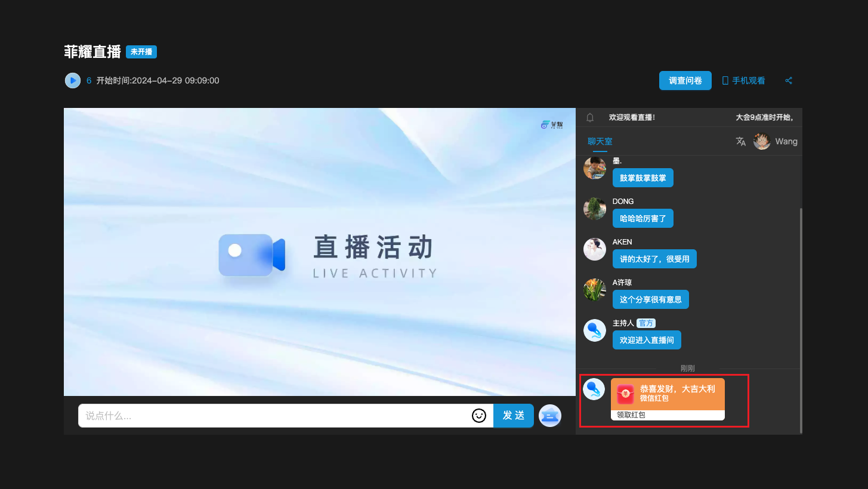The image size is (868, 489).
Task: Click the Wang user profile avatar
Action: point(762,141)
